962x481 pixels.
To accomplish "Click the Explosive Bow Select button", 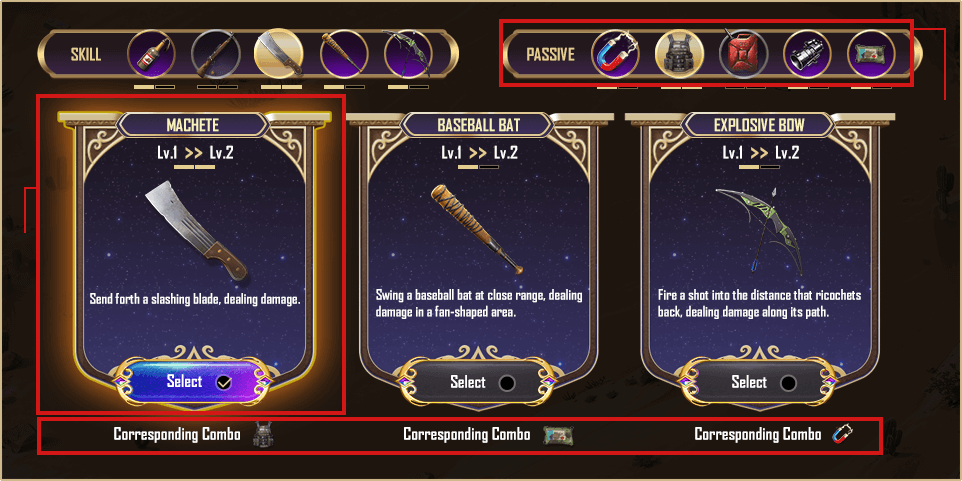I will point(757,382).
